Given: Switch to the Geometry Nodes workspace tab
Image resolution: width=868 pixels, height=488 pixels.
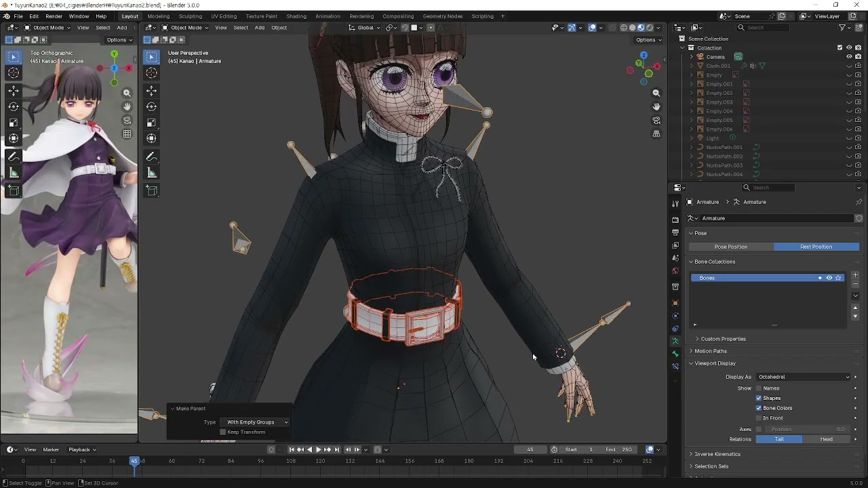Looking at the screenshot, I should tap(443, 16).
